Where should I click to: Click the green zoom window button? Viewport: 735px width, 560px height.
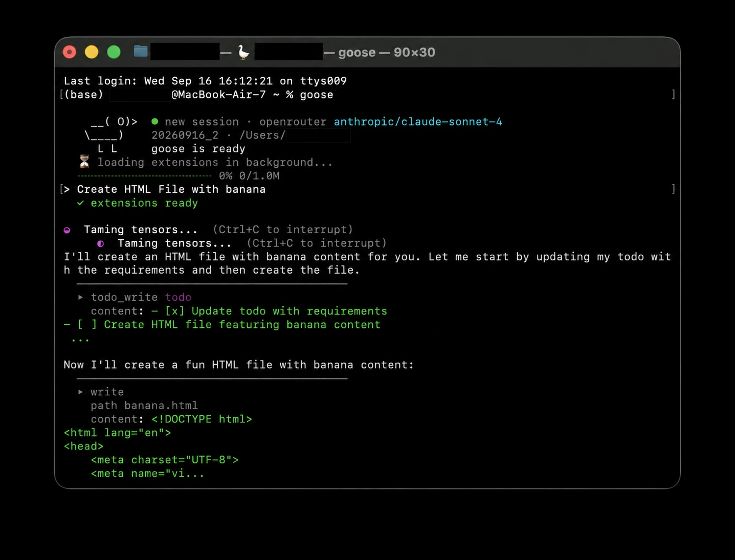pyautogui.click(x=114, y=52)
